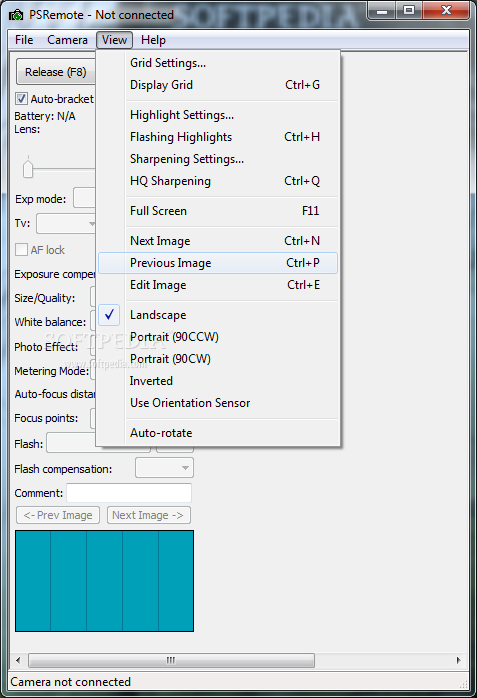Toggle Display Grid menu entry

click(218, 85)
